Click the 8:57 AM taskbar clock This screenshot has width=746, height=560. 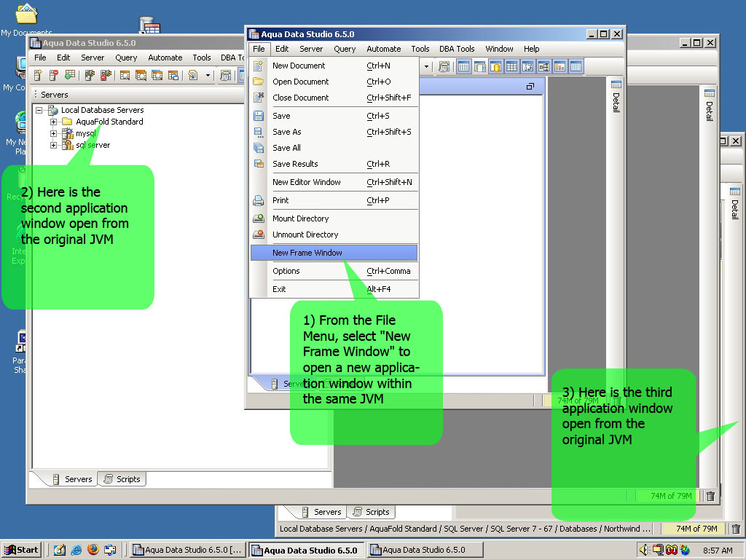tap(718, 551)
